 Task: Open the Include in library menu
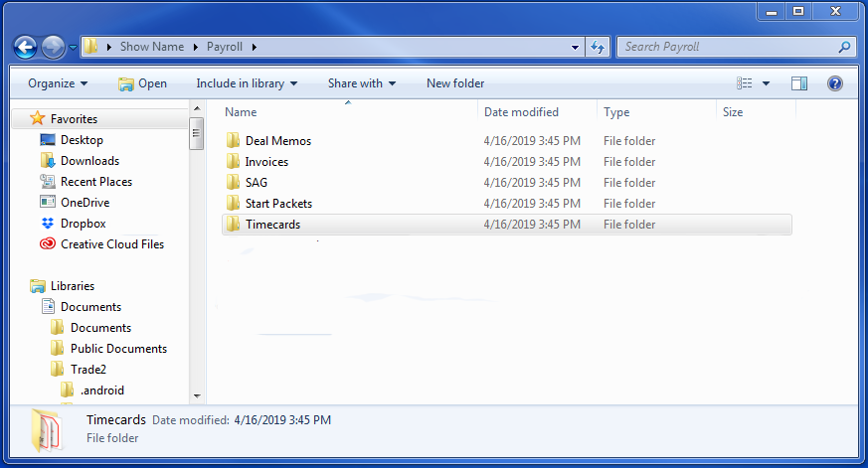[x=248, y=83]
